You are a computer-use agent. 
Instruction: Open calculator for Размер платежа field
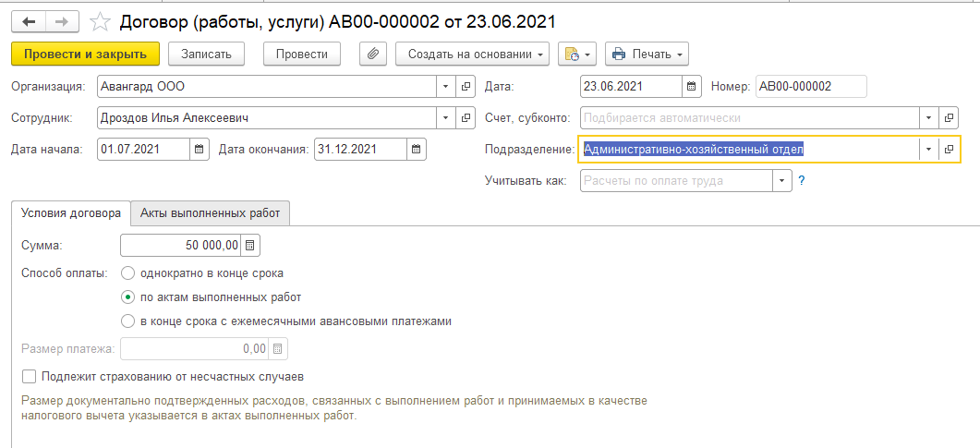point(278,348)
